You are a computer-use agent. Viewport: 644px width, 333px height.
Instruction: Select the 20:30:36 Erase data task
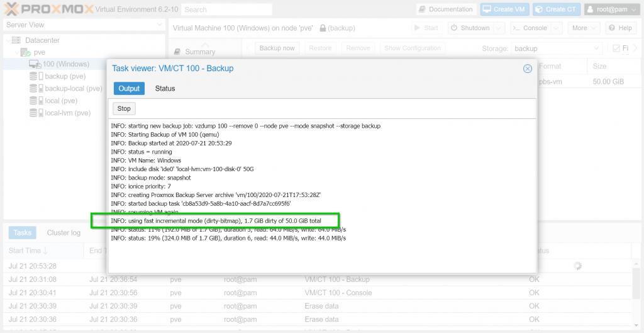click(318, 319)
